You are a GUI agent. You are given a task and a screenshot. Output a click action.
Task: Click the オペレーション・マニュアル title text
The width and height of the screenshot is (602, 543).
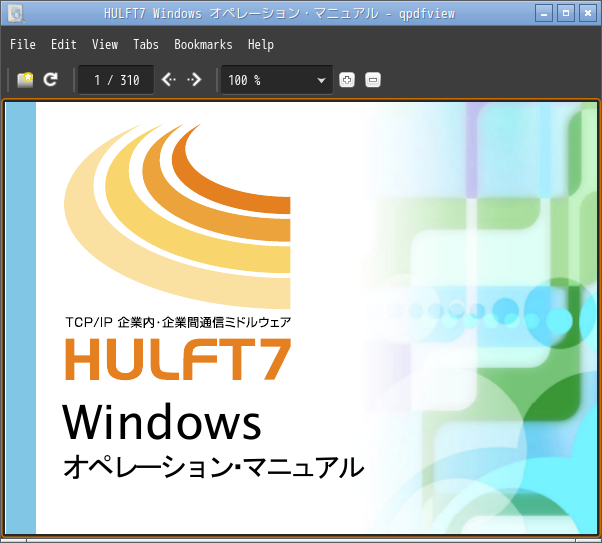(213, 467)
